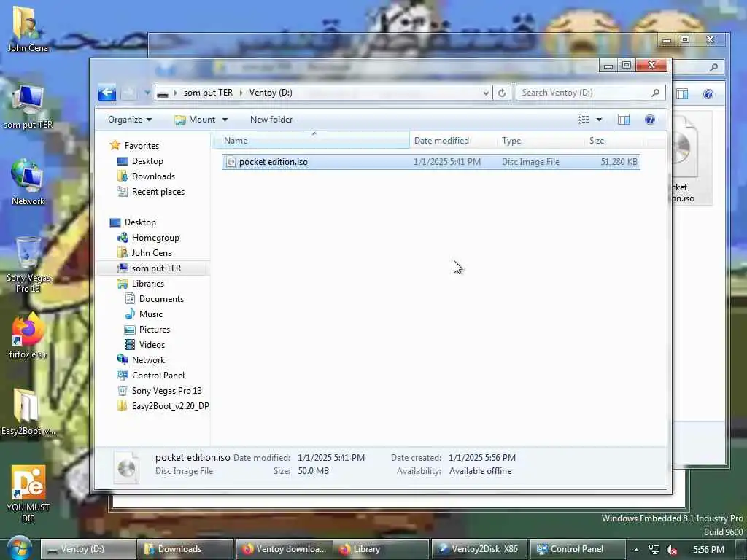Image resolution: width=747 pixels, height=560 pixels.
Task: Switch to Downloads taskbar button
Action: (185, 549)
